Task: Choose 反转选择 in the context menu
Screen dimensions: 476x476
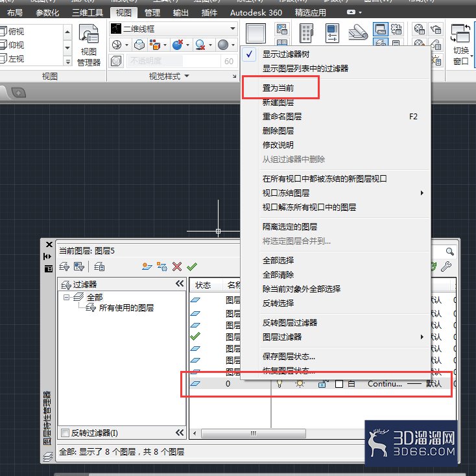Action: tap(336, 303)
